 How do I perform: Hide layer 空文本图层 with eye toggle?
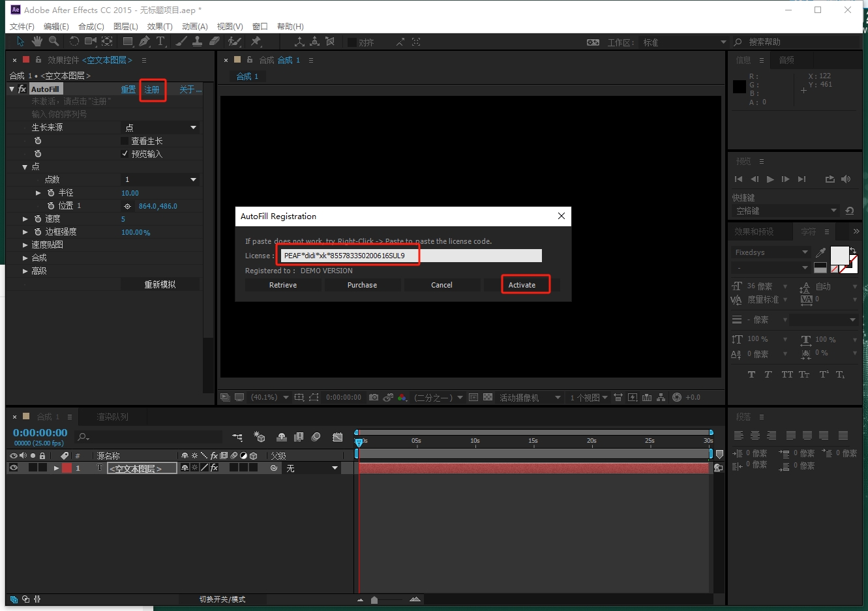(13, 468)
